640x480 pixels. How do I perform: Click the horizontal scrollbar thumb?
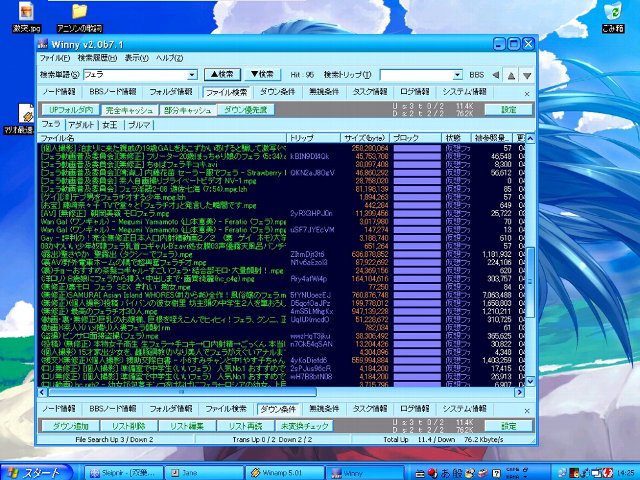pyautogui.click(x=182, y=392)
